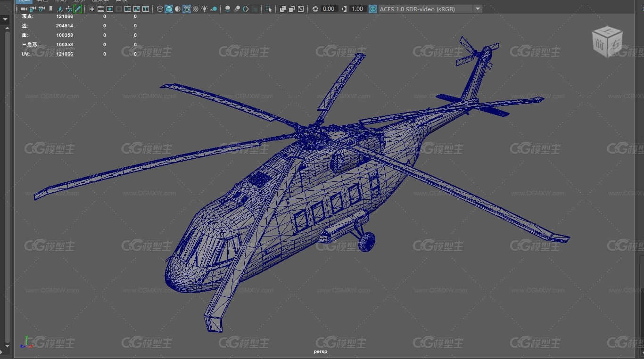644x359 pixels.
Task: Click triangle count value beside 三角形
Action: [65, 45]
